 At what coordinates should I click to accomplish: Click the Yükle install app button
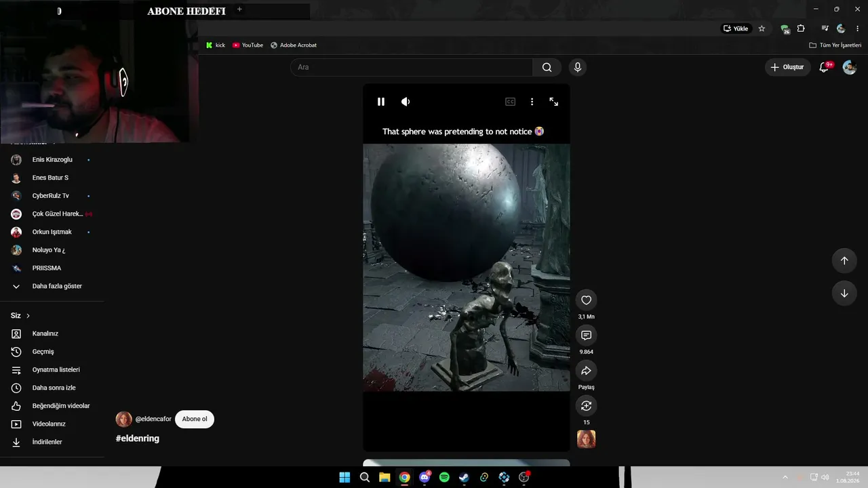[x=736, y=28]
